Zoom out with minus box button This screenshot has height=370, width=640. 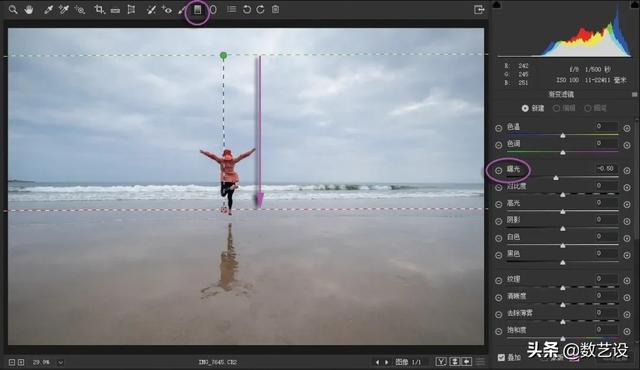pyautogui.click(x=12, y=362)
